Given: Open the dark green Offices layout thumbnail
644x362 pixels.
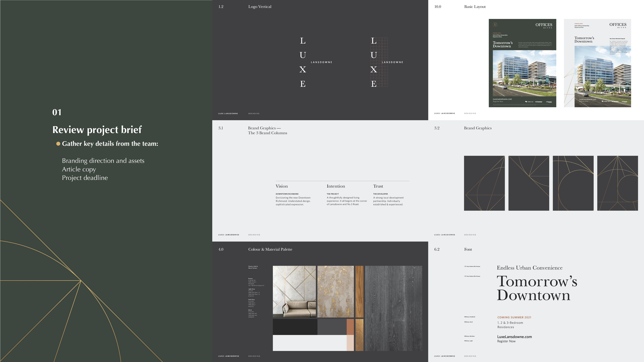Looking at the screenshot, I should coord(523,63).
